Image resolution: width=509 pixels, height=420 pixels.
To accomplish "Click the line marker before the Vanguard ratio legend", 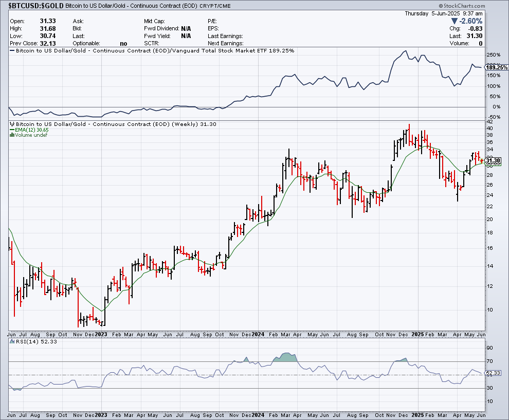I will click(x=12, y=50).
